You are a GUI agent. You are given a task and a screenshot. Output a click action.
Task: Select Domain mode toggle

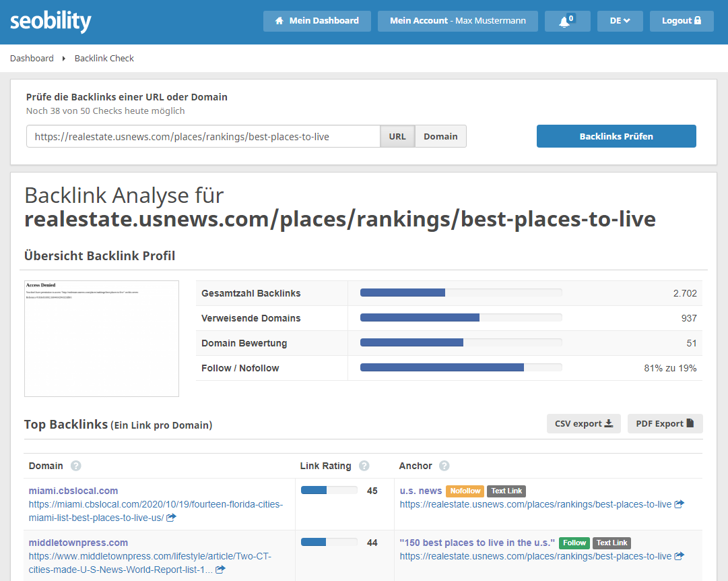[x=440, y=136]
